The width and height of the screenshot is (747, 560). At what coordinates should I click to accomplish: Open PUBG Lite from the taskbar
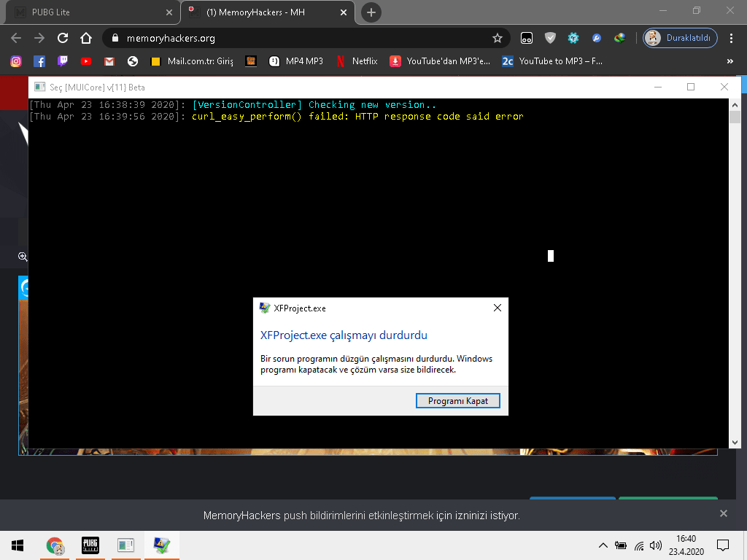coord(90,545)
